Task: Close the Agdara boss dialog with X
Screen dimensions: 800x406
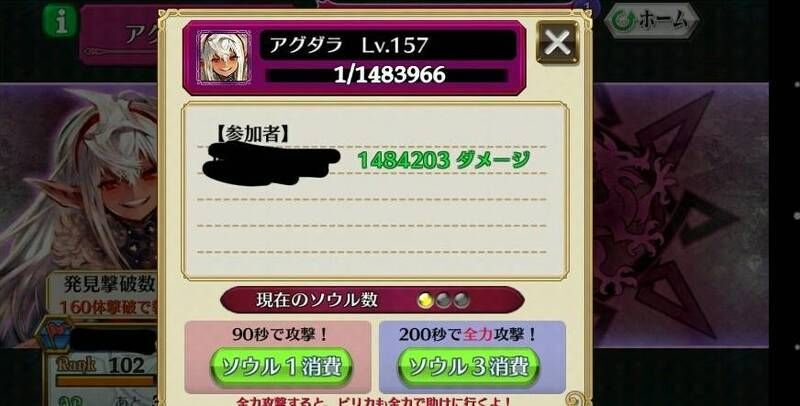Action: [558, 43]
